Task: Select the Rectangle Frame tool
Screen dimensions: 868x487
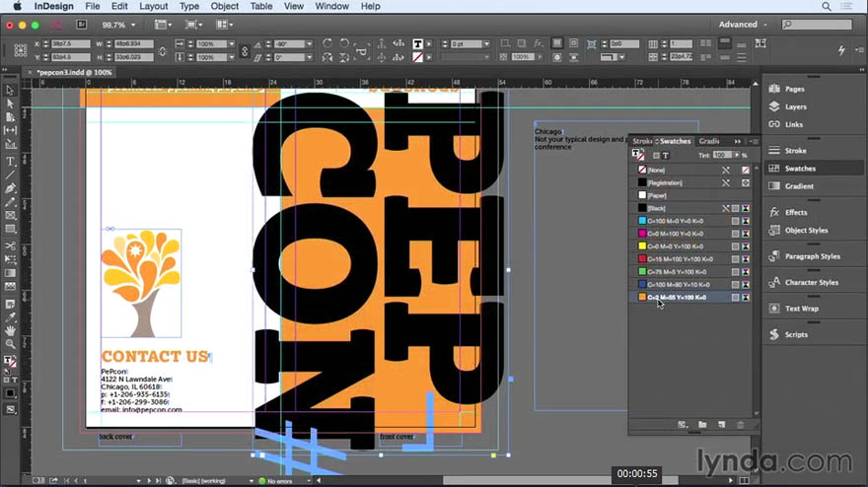Action: pos(10,216)
